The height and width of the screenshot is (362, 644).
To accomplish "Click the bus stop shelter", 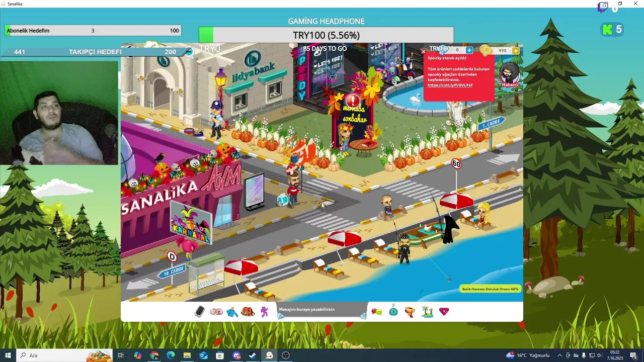I will [x=207, y=274].
